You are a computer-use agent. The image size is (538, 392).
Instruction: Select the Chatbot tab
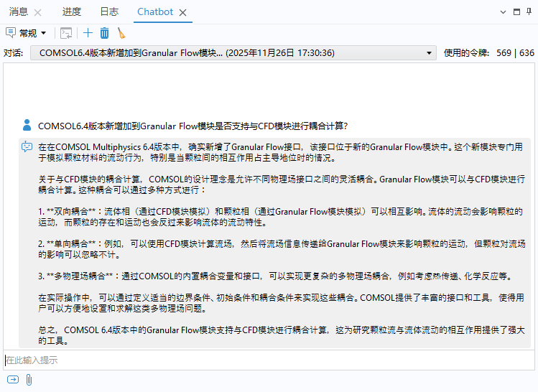pos(155,11)
